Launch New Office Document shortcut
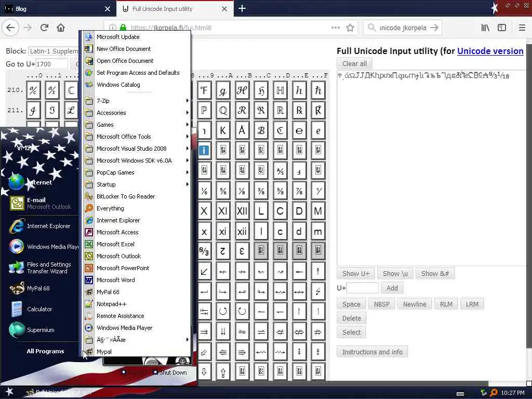This screenshot has width=532, height=399. pyautogui.click(x=124, y=49)
